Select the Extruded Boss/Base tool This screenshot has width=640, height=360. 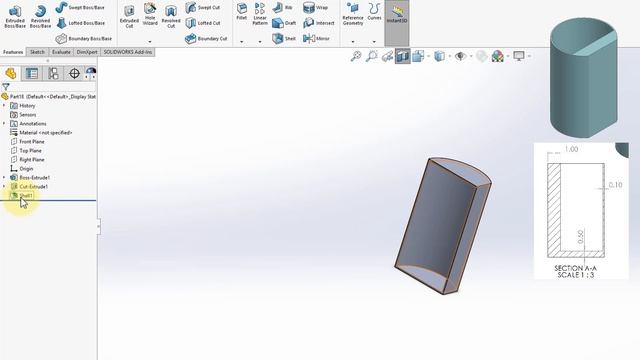pyautogui.click(x=15, y=17)
